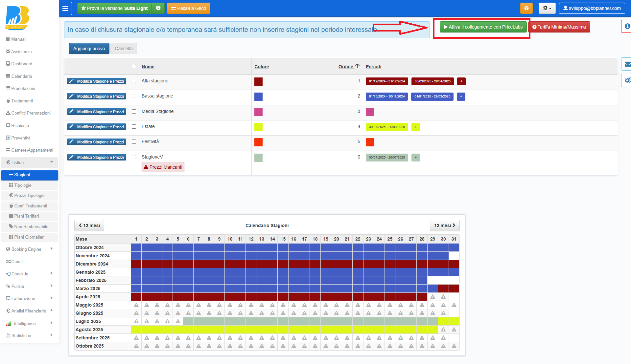Add a period to Alta stagione
The image size is (631, 364).
click(x=461, y=81)
